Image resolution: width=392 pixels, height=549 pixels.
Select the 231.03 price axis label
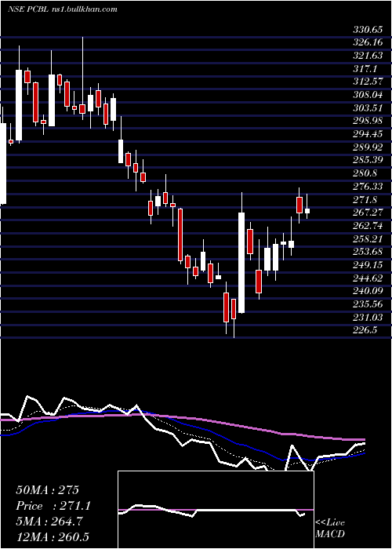pos(368,317)
